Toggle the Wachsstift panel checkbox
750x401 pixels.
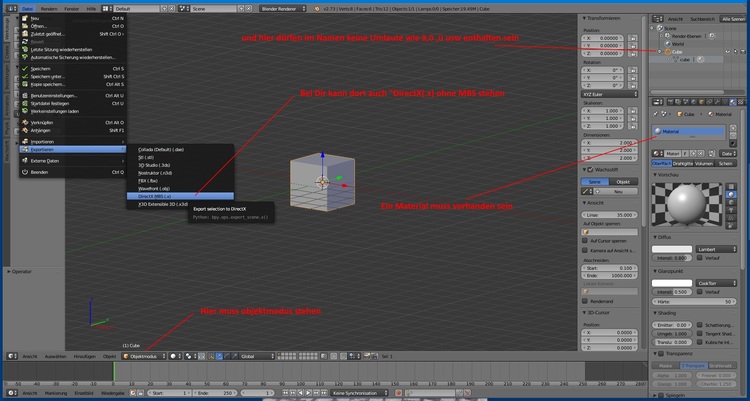point(590,169)
